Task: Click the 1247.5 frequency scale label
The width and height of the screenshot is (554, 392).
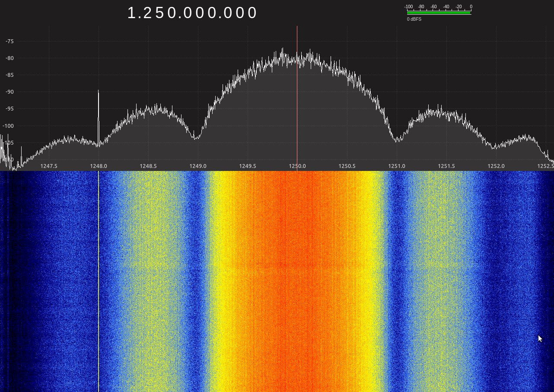Action: pos(49,166)
